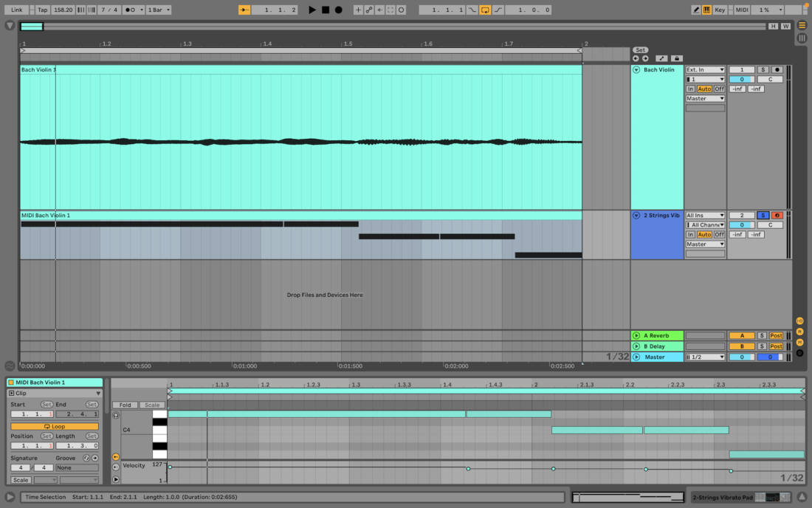
Task: Start playback with the Play button
Action: [312, 10]
